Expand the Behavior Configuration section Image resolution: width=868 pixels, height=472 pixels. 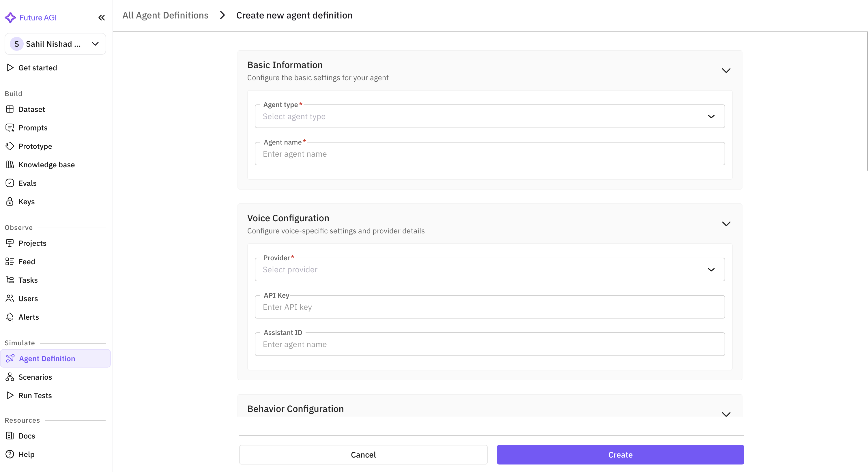pyautogui.click(x=726, y=414)
